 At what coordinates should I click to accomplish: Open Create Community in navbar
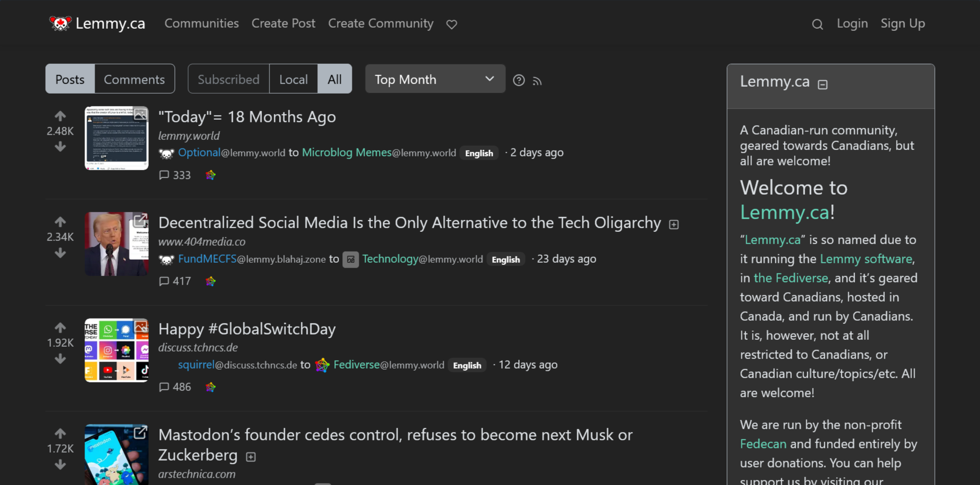coord(381,23)
